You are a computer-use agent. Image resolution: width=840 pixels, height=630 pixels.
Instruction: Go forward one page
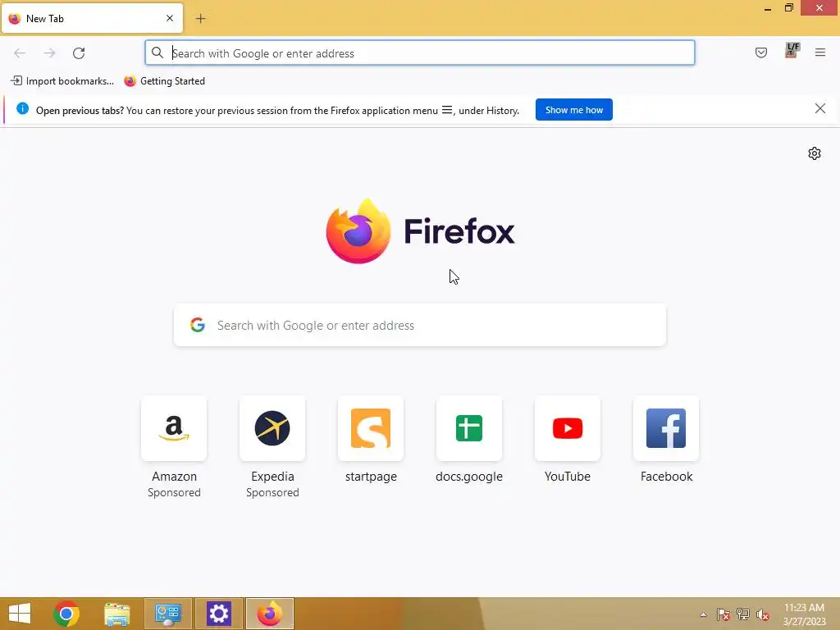(x=49, y=53)
